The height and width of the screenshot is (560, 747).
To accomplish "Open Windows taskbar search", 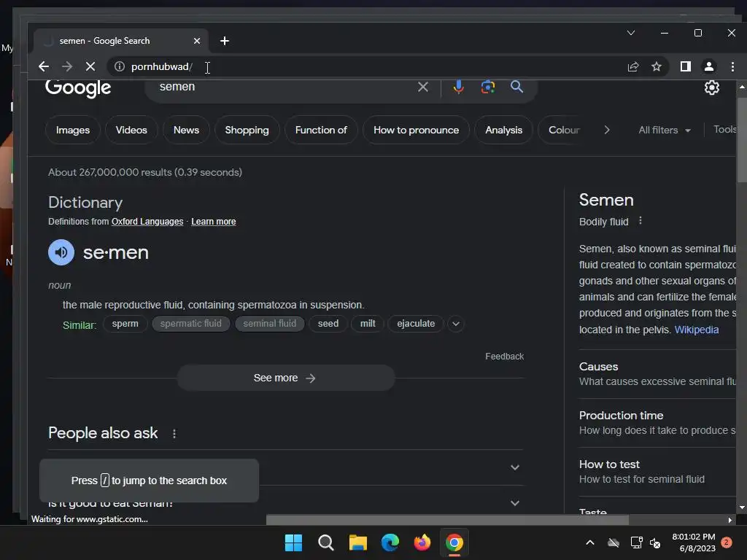I will point(326,542).
